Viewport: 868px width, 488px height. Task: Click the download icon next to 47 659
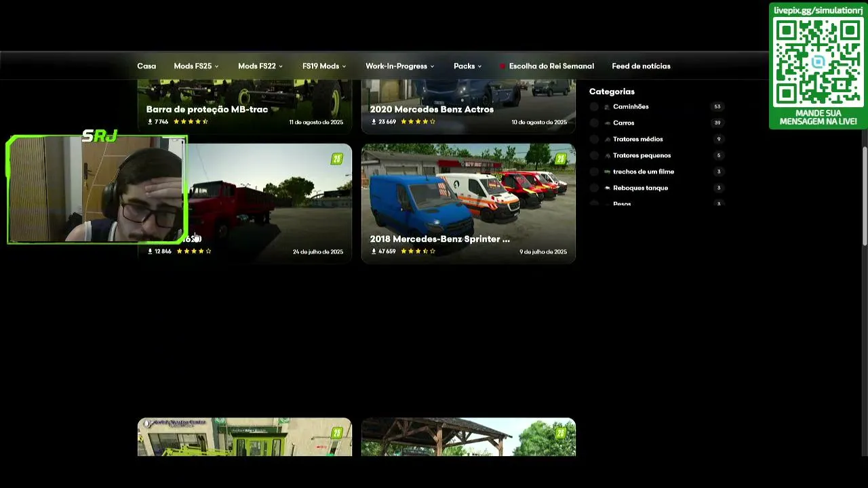pos(374,251)
